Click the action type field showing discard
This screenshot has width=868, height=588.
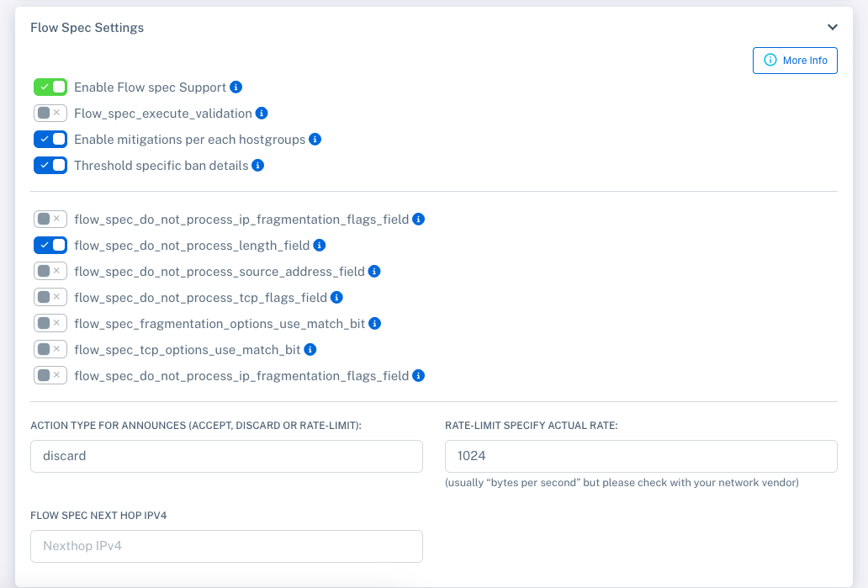[x=225, y=456]
